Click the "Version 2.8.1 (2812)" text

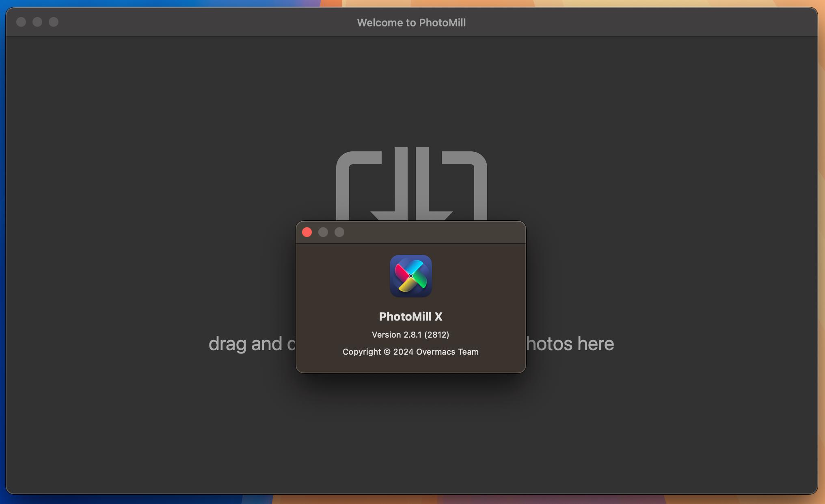(x=410, y=335)
